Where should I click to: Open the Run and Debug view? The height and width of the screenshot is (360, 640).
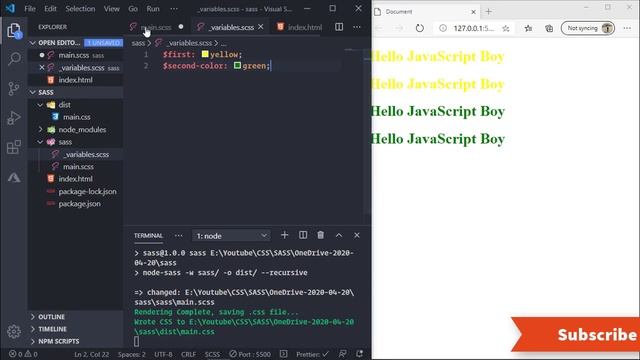[14, 118]
